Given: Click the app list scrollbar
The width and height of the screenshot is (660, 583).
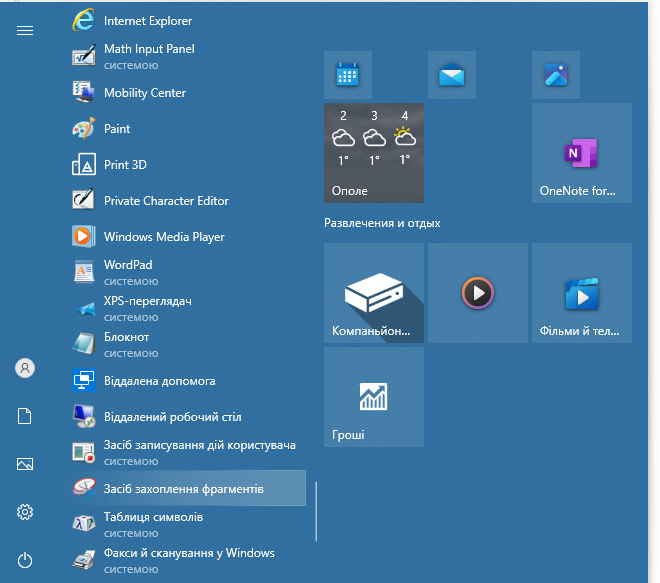Looking at the screenshot, I should (x=316, y=510).
